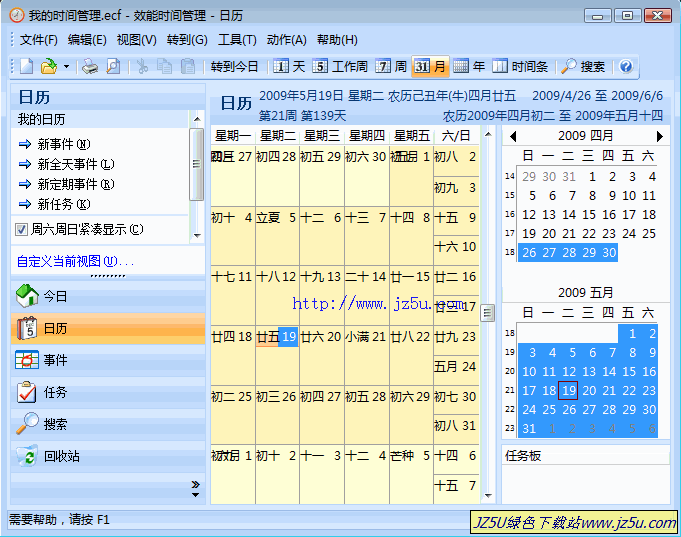The height and width of the screenshot is (537, 681).
Task: Click 自定义当前视图 link
Action: coord(75,261)
